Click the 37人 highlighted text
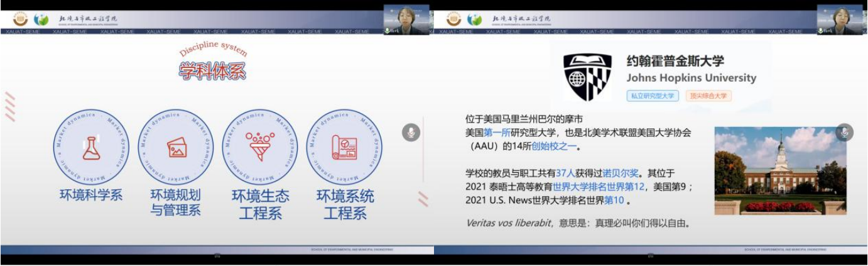The image size is (868, 266). point(565,174)
